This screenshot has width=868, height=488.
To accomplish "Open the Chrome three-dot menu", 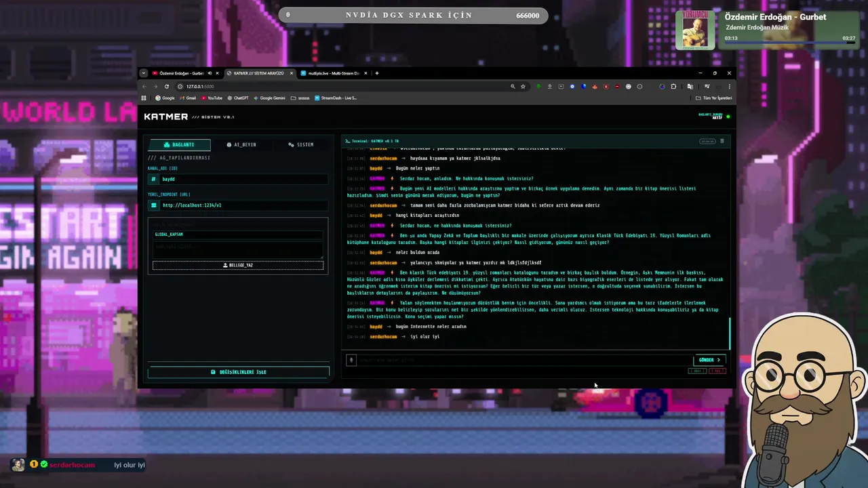I will (x=729, y=86).
